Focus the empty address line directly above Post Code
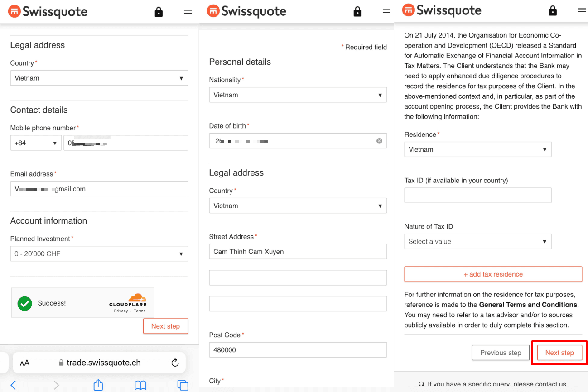The width and height of the screenshot is (588, 392). click(x=298, y=304)
